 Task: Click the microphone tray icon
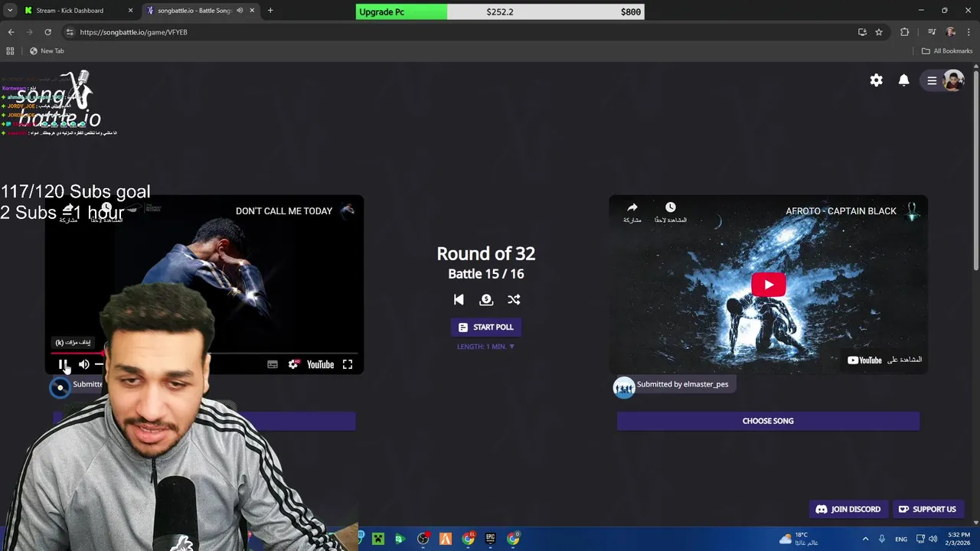tap(882, 539)
